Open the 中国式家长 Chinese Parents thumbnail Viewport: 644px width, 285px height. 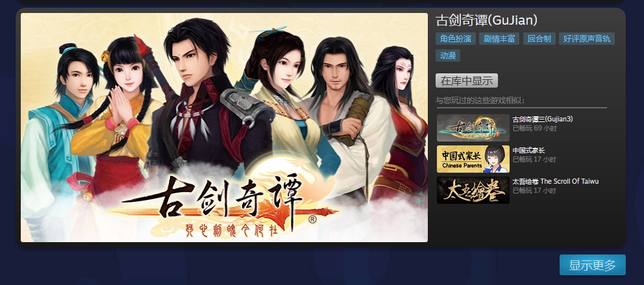click(x=473, y=159)
